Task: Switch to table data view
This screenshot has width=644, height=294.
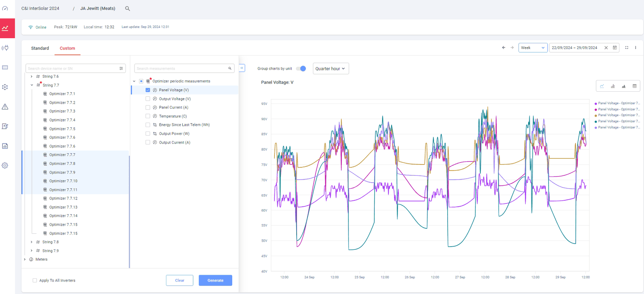Action: 634,86
